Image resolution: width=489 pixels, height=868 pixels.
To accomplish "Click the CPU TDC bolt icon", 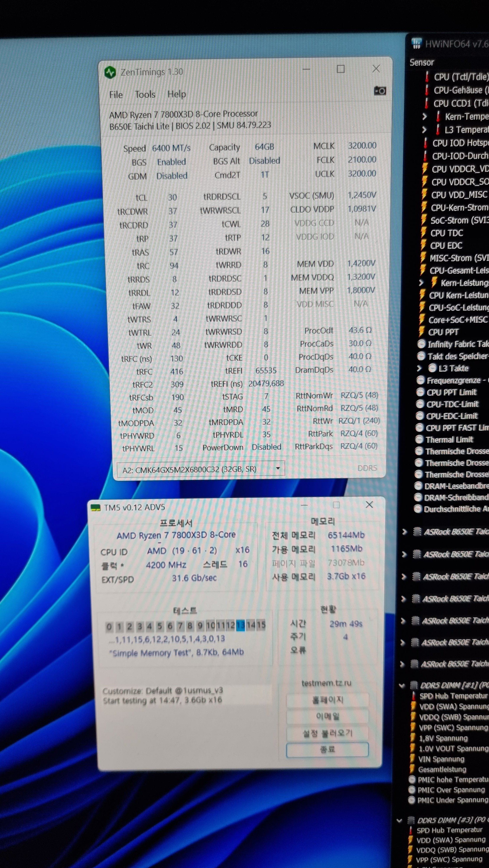I will (423, 233).
